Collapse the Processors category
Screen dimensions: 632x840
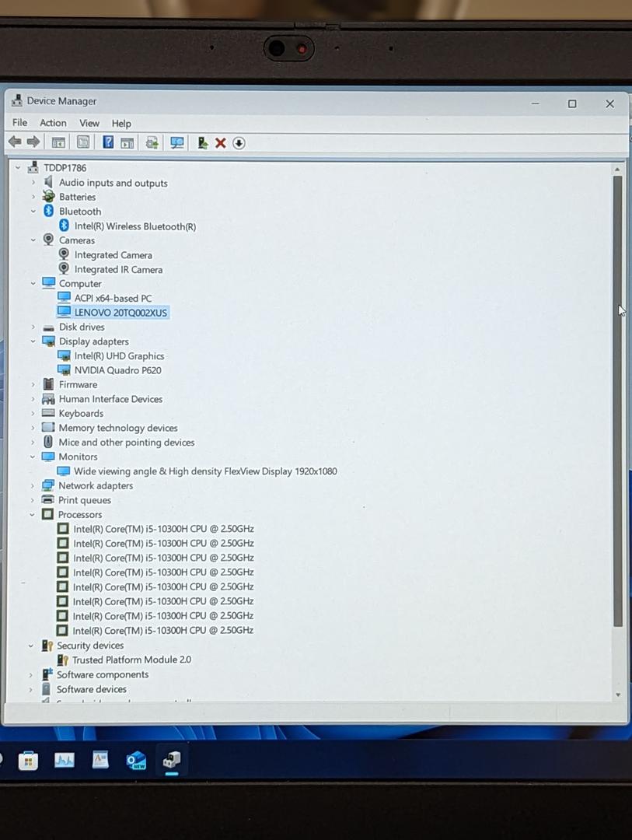click(x=32, y=514)
